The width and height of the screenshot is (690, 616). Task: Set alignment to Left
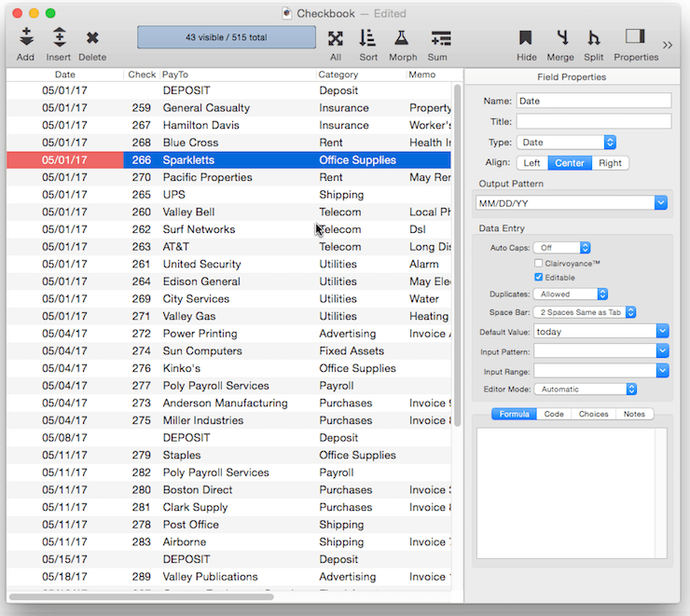click(532, 163)
